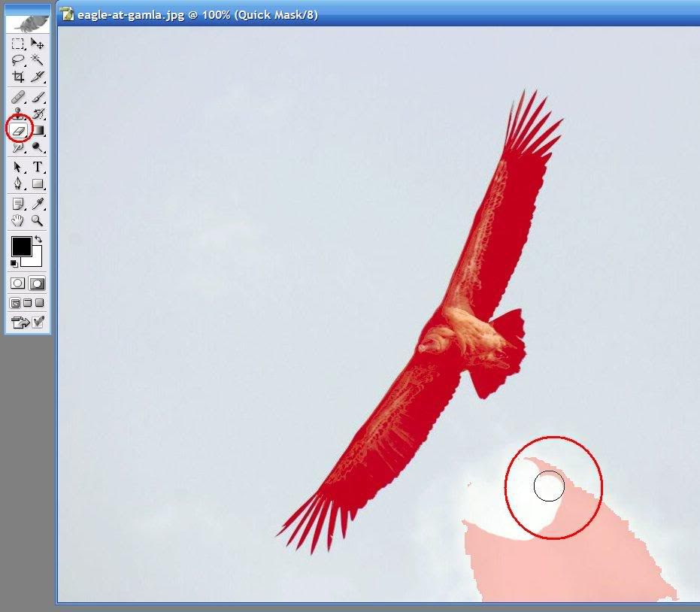The image size is (700, 612).
Task: Select the Notes tool
Action: point(18,204)
